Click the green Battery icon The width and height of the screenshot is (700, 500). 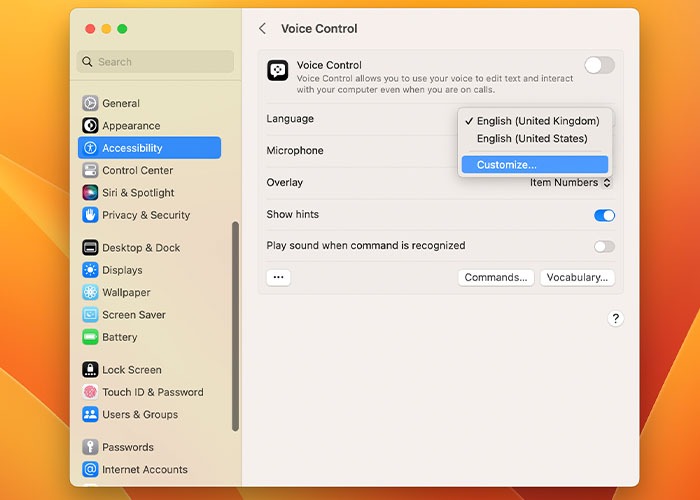coord(90,337)
